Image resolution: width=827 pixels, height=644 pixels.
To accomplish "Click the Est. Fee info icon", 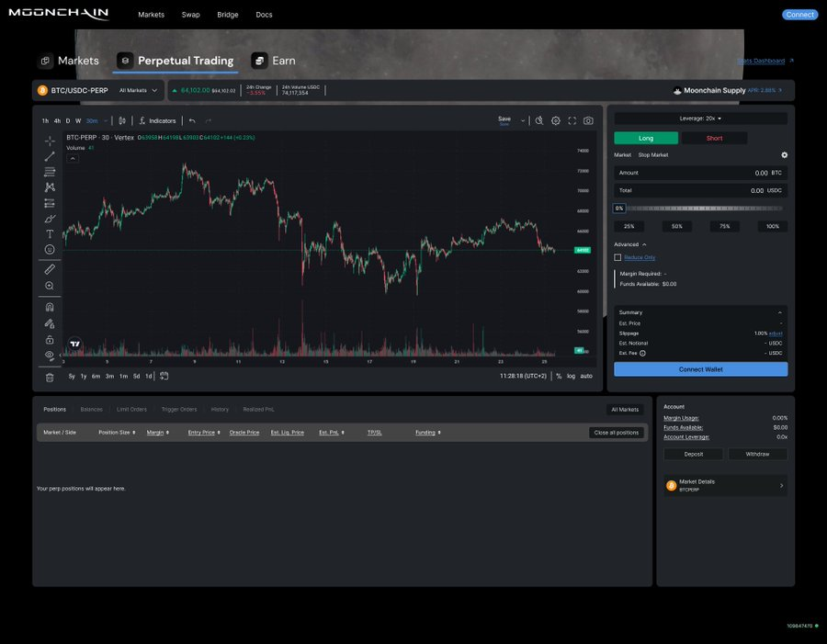I will (x=642, y=354).
